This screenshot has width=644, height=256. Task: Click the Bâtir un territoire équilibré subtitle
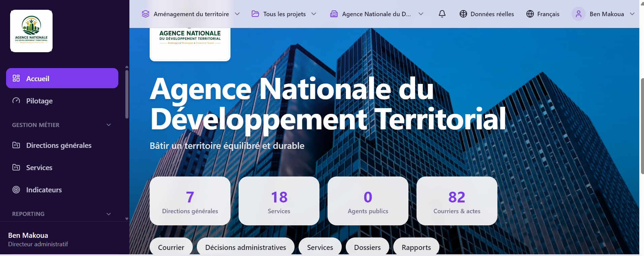coord(227,146)
